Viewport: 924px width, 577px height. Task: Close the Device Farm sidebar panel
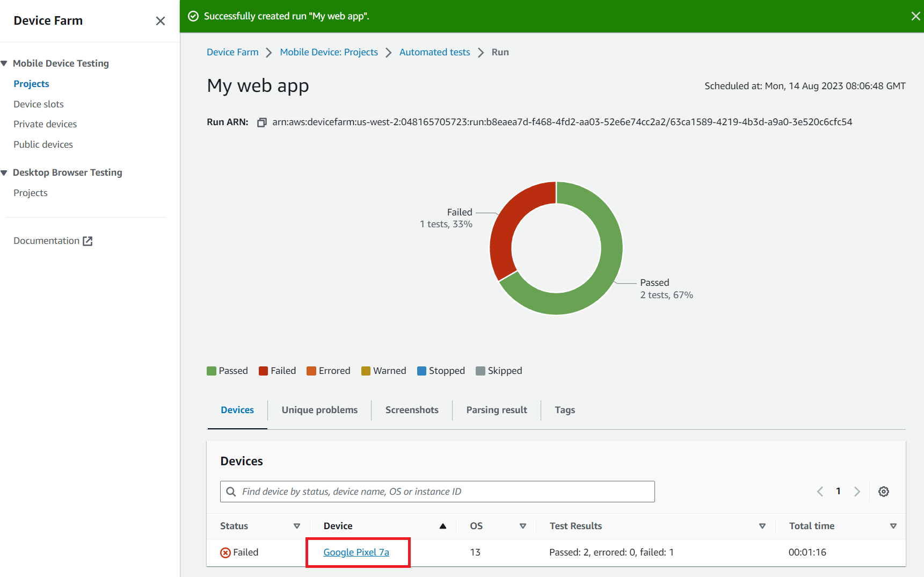tap(160, 21)
